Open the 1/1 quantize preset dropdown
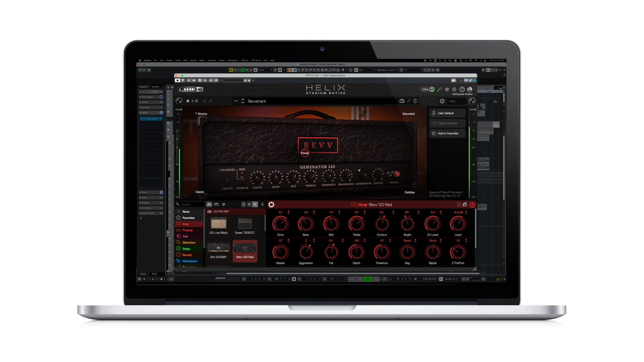 click(x=413, y=70)
